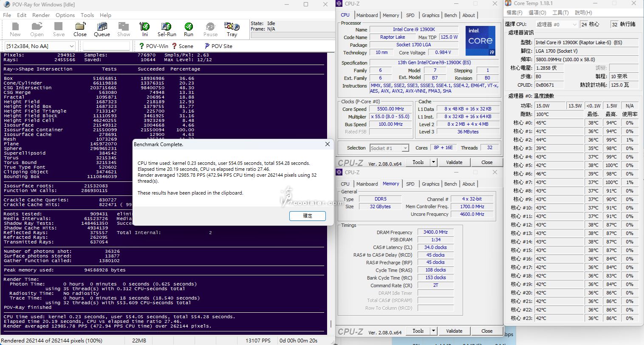Switch to Memory tab in upper CPU-Z

click(x=391, y=15)
